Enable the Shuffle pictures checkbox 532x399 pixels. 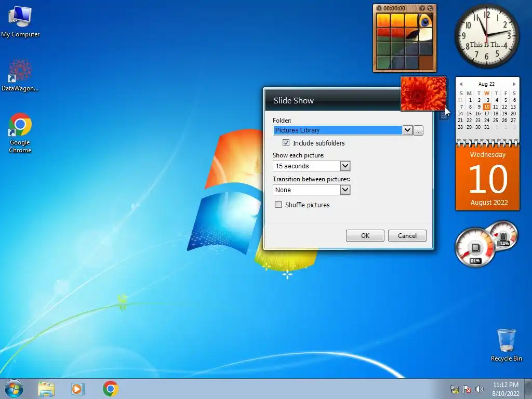278,205
